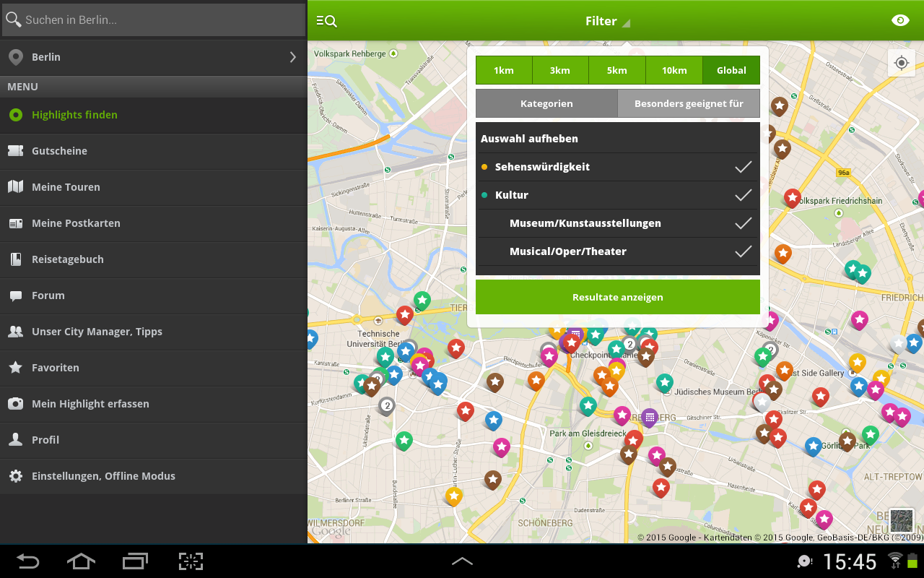Toggle the eye visibility icon in toolbar
Screen dimensions: 924x578
pos(900,20)
